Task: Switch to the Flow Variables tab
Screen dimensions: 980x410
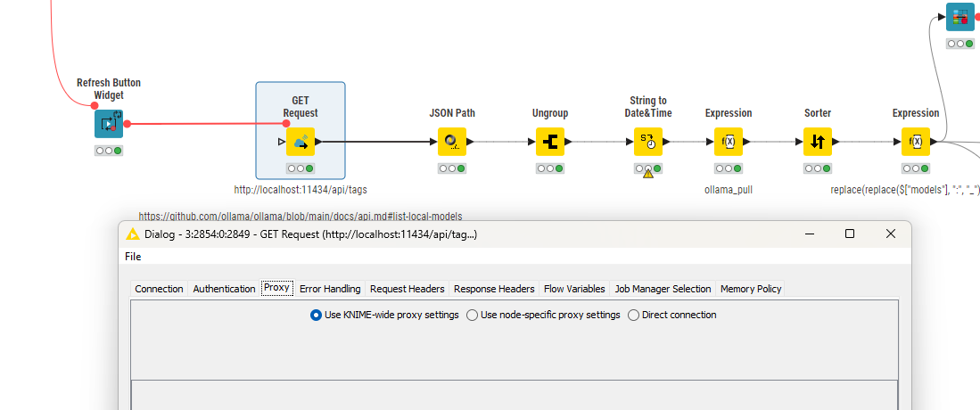Action: [574, 289]
